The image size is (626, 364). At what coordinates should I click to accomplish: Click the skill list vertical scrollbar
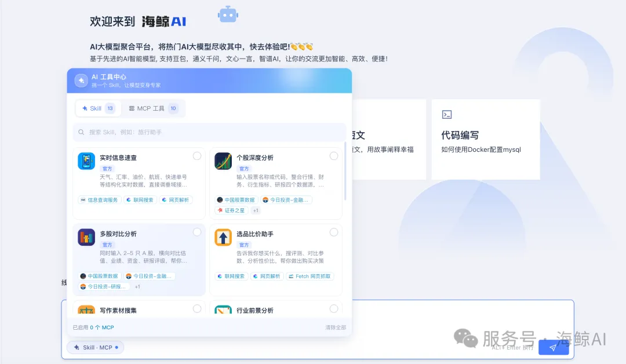(345, 171)
